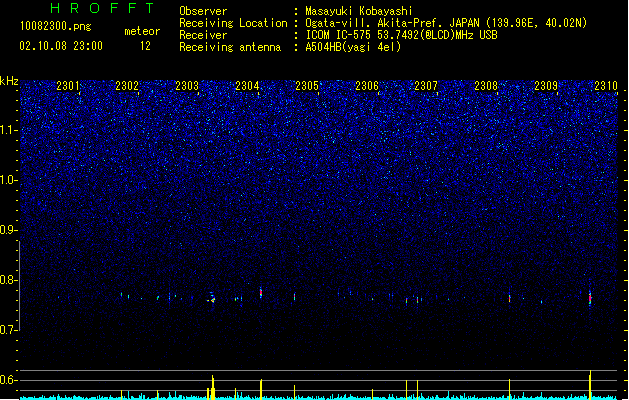
Task: Select antenna value A504HB(yagi 4el)
Action: [x=353, y=47]
